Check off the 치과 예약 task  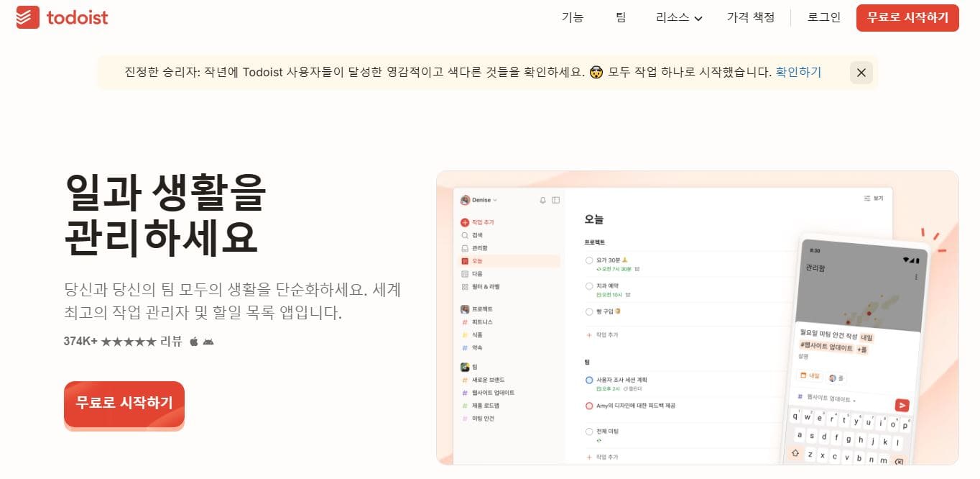pyautogui.click(x=589, y=286)
